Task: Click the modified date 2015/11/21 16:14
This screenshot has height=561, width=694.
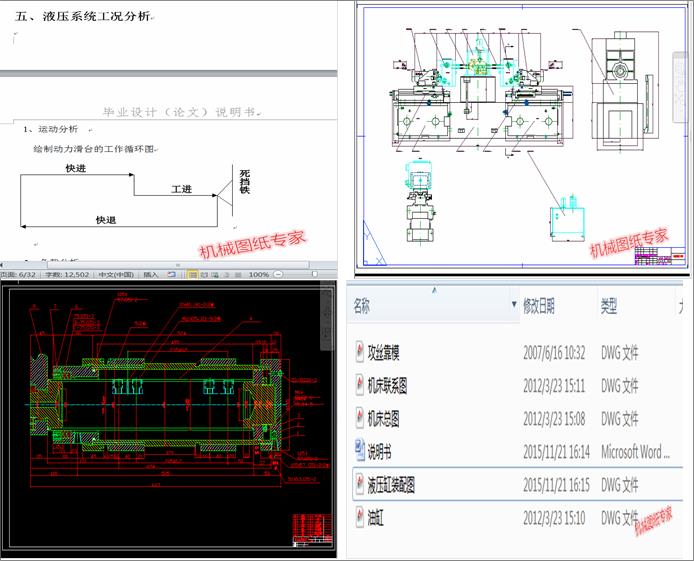Action: (556, 452)
